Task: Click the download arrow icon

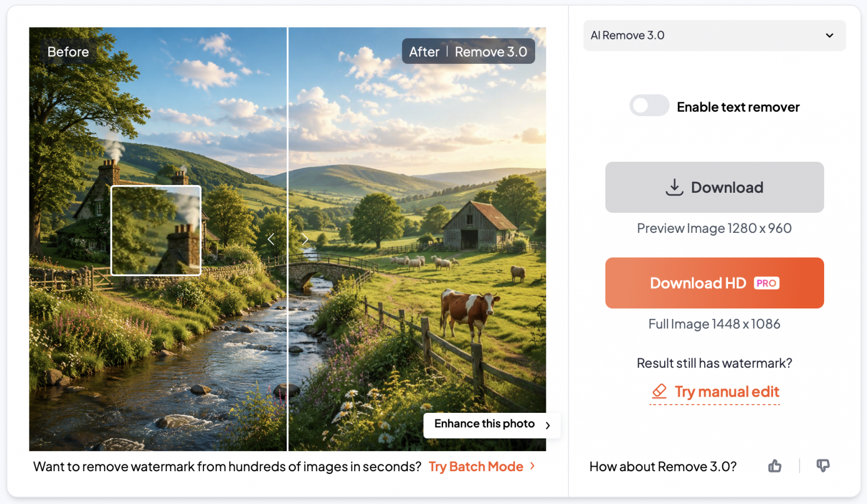Action: pyautogui.click(x=674, y=187)
